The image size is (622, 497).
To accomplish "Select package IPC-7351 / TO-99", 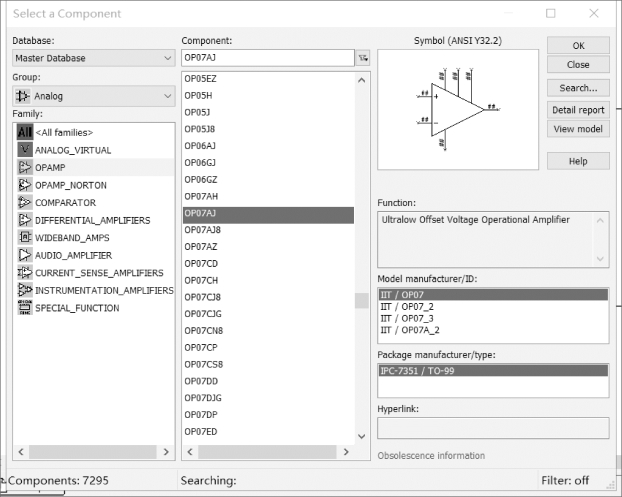I will (493, 371).
